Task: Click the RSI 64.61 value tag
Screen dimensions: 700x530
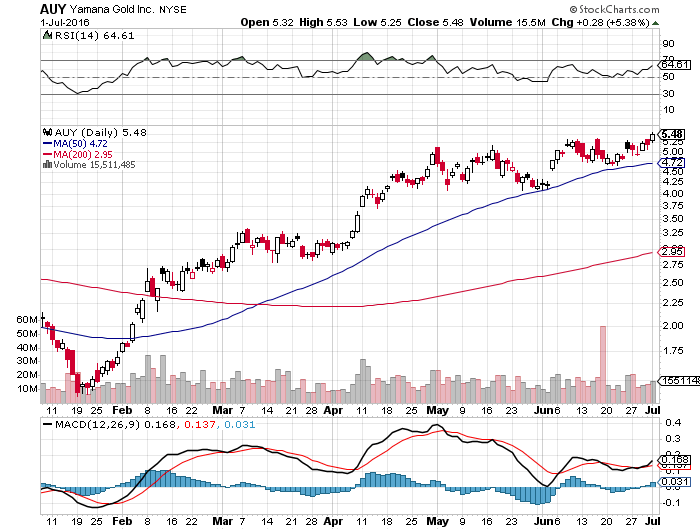Action: tap(675, 65)
